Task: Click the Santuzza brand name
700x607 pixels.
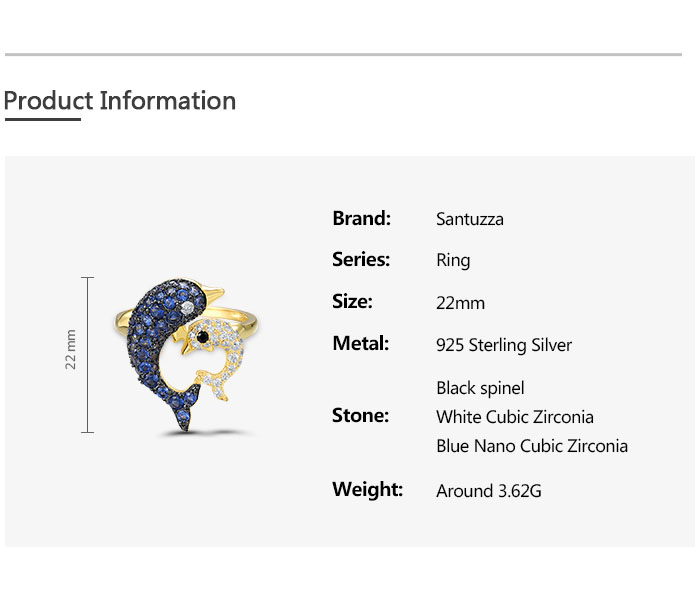Action: [x=470, y=219]
